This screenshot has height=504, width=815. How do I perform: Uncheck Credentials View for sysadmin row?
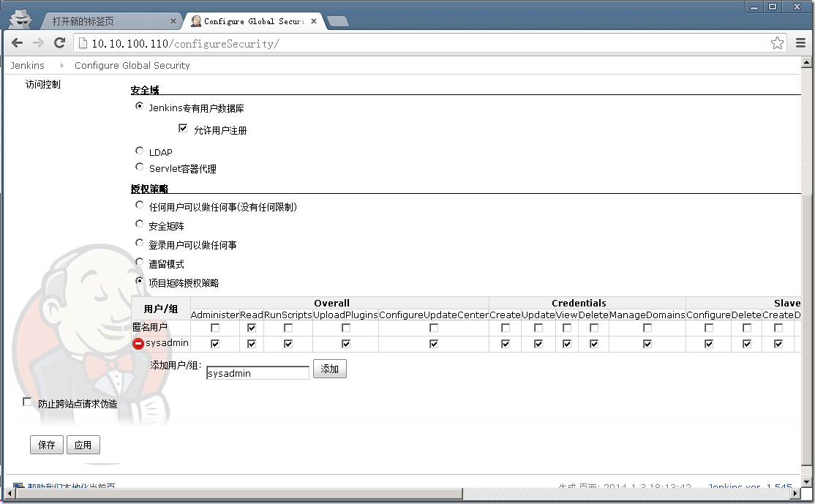566,344
